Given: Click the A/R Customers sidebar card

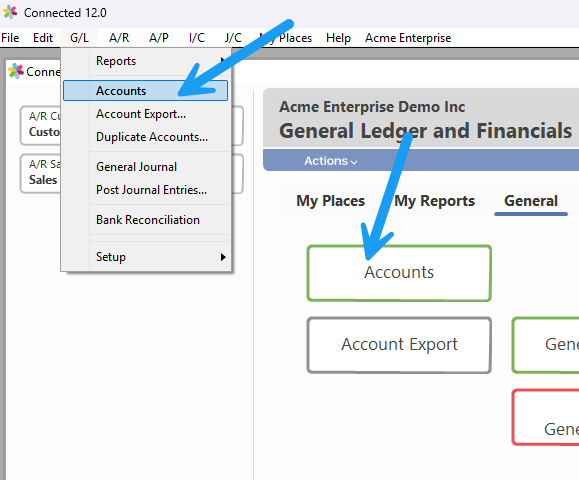Looking at the screenshot, I should click(x=41, y=126).
